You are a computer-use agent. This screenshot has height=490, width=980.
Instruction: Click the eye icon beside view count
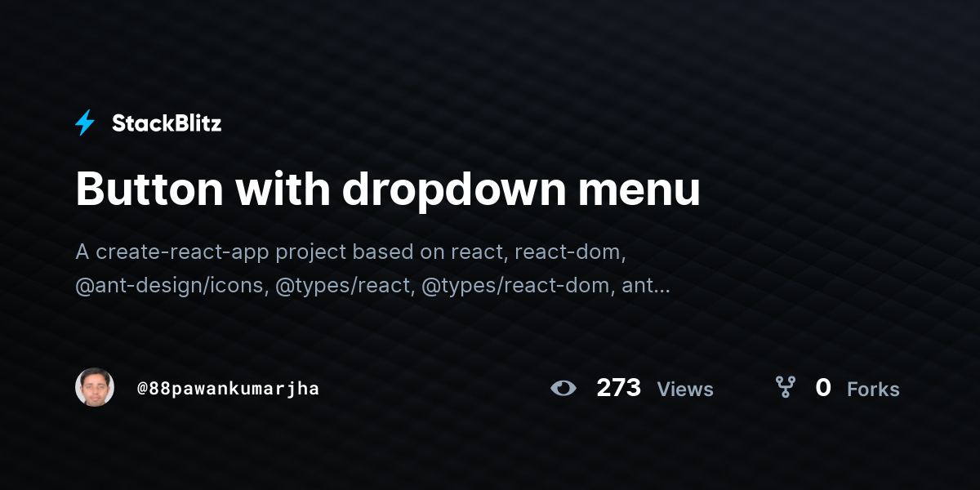563,388
